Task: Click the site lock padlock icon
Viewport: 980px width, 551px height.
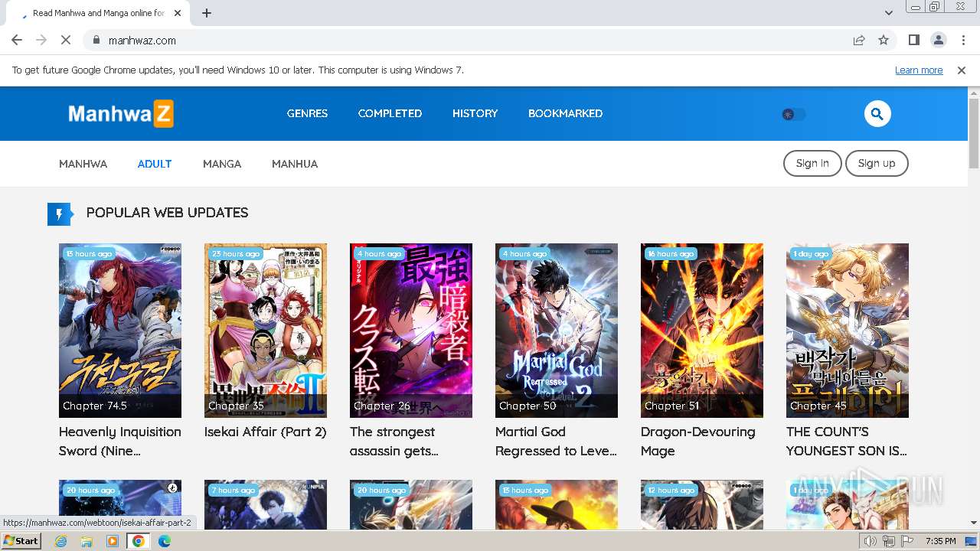Action: pyautogui.click(x=96, y=40)
